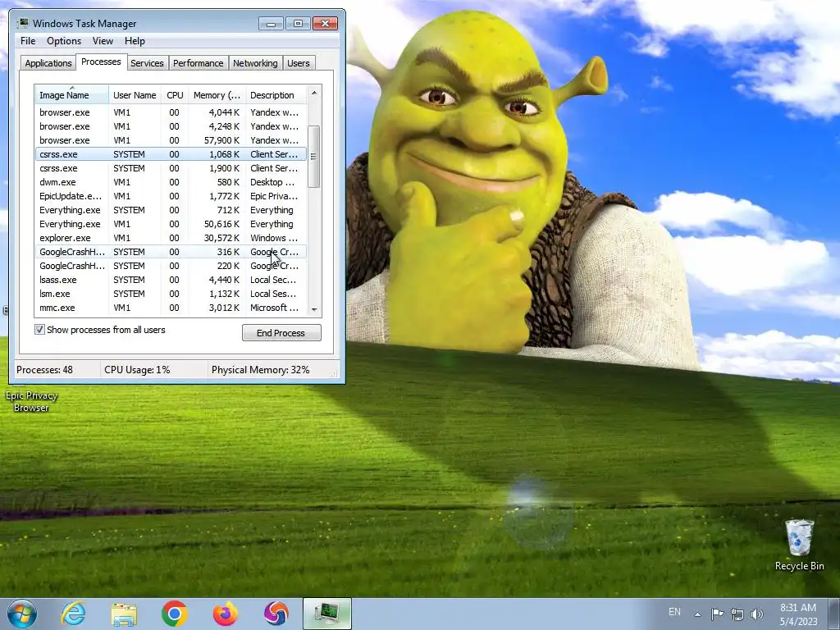
Task: Select GoogleCrashH... row using 316 K
Action: point(171,252)
